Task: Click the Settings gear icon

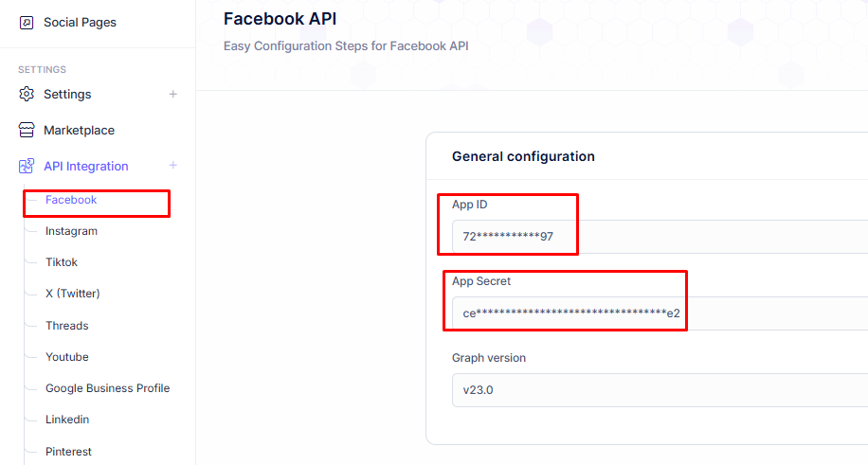Action: click(26, 94)
